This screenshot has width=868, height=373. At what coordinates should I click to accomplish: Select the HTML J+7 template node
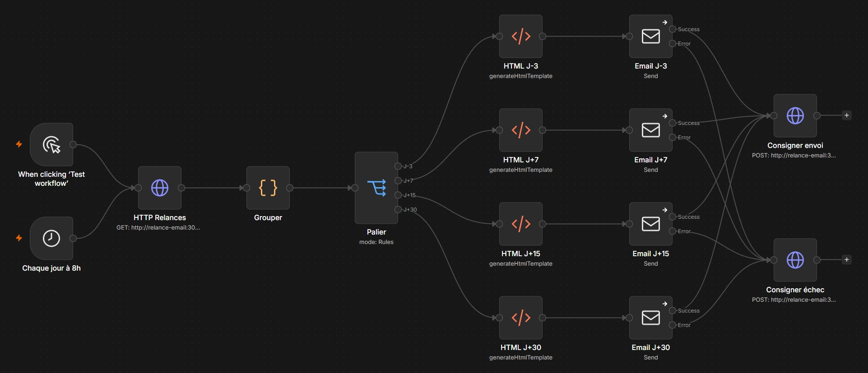521,130
